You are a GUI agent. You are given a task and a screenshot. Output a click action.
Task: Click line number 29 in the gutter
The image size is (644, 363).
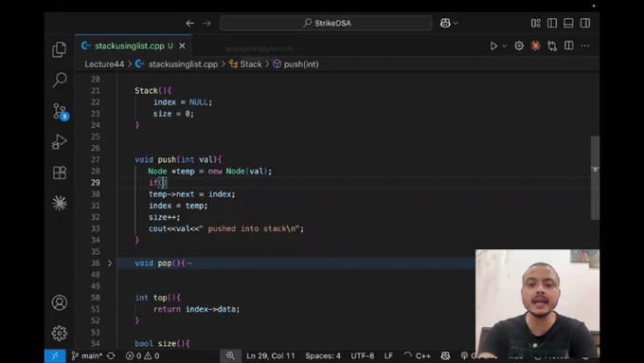96,183
